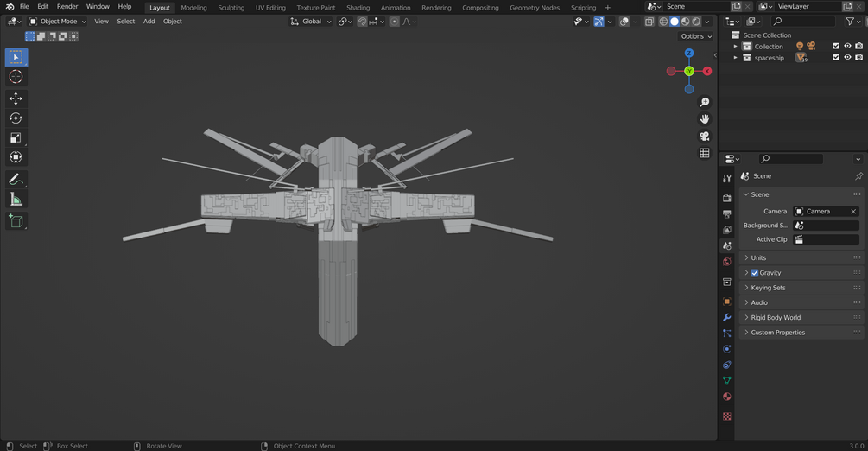Image resolution: width=868 pixels, height=451 pixels.
Task: Switch orthographic/perspective grid icon
Action: click(x=704, y=153)
